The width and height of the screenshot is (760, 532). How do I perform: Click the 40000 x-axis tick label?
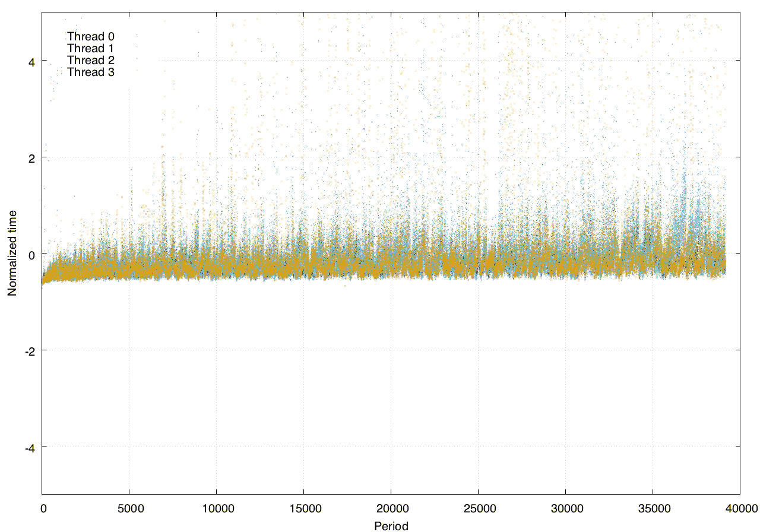[740, 509]
